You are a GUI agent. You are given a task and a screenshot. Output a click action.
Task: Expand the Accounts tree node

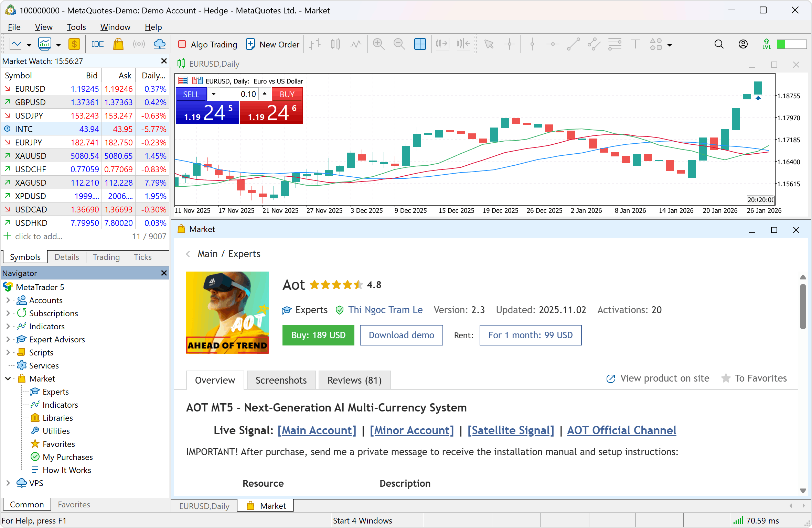coord(8,300)
